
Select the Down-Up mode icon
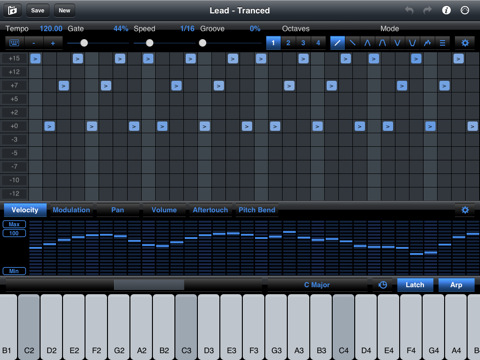(x=397, y=43)
